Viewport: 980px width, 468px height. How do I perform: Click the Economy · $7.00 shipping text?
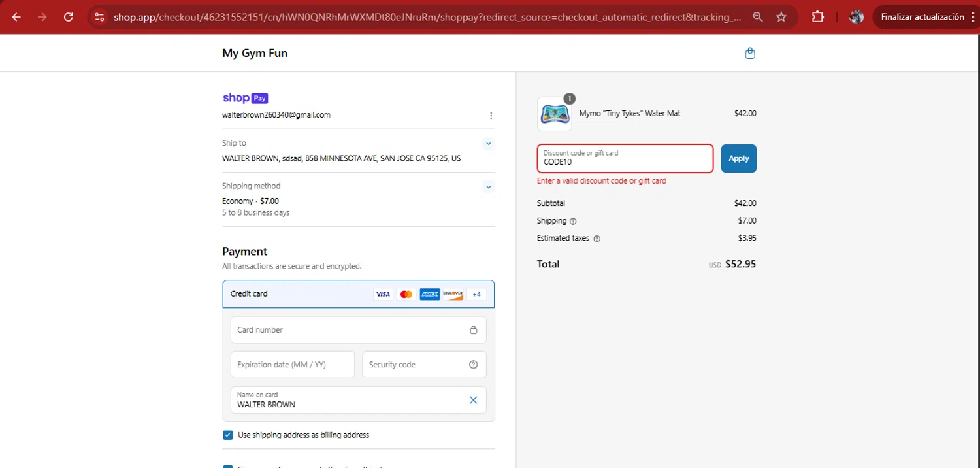(x=250, y=201)
